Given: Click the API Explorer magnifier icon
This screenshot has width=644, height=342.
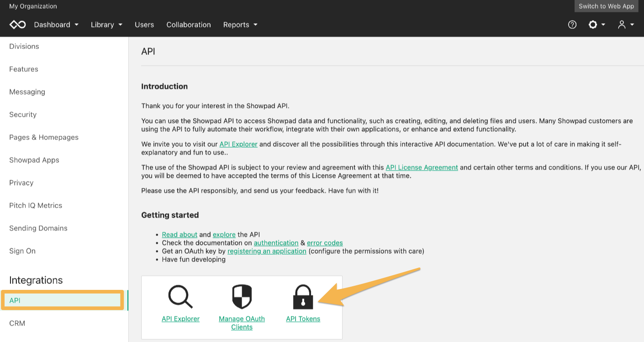Looking at the screenshot, I should tap(180, 297).
